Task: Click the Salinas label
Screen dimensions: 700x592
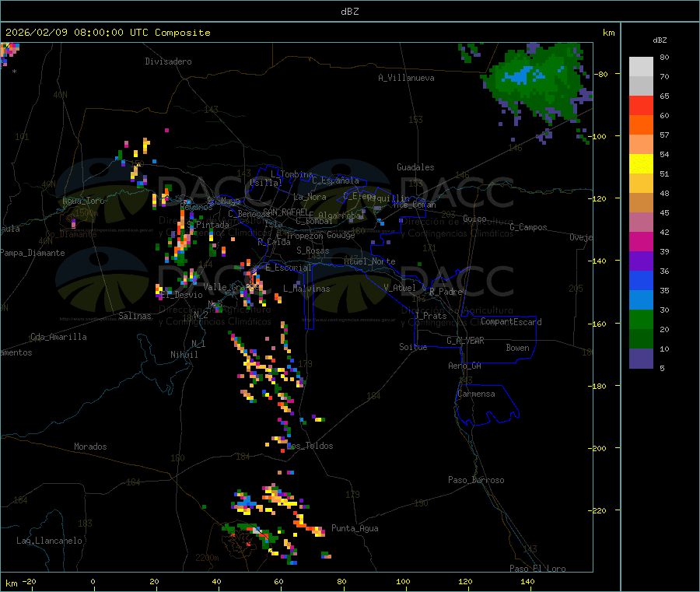Action: click(x=135, y=316)
